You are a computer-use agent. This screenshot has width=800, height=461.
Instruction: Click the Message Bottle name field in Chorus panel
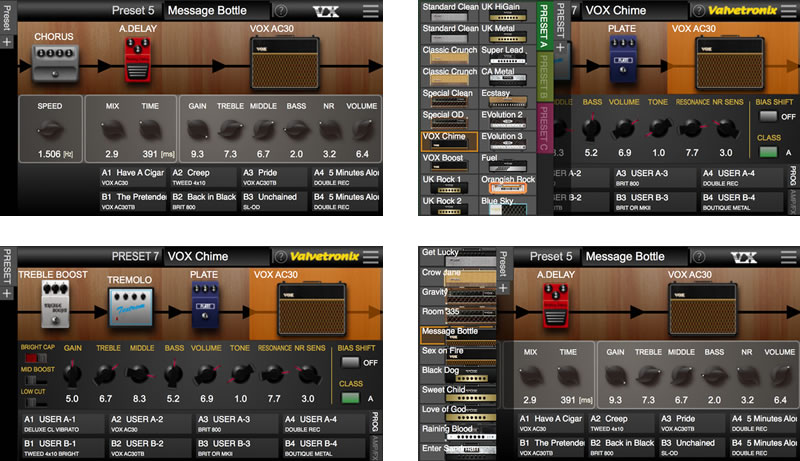(216, 10)
